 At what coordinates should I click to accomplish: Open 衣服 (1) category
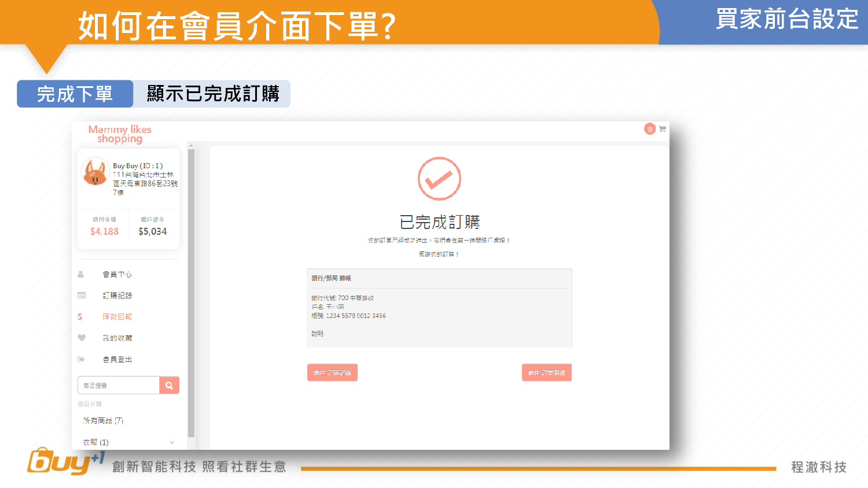(96, 442)
